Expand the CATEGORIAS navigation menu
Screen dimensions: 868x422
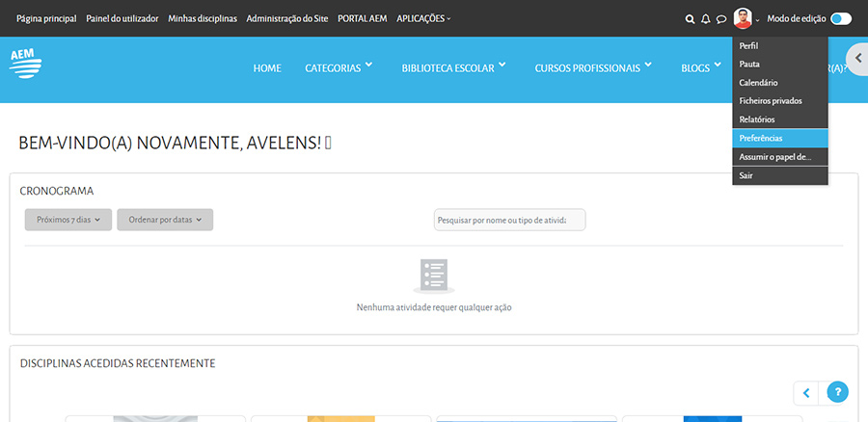coord(339,67)
